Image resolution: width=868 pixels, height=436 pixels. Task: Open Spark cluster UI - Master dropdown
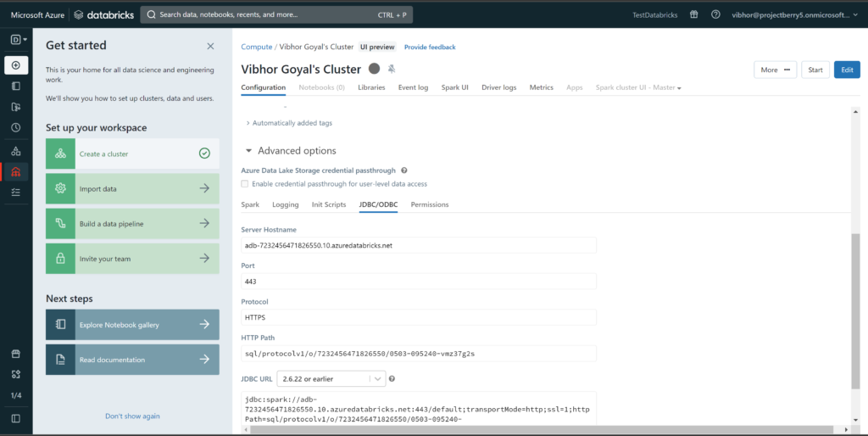[638, 87]
